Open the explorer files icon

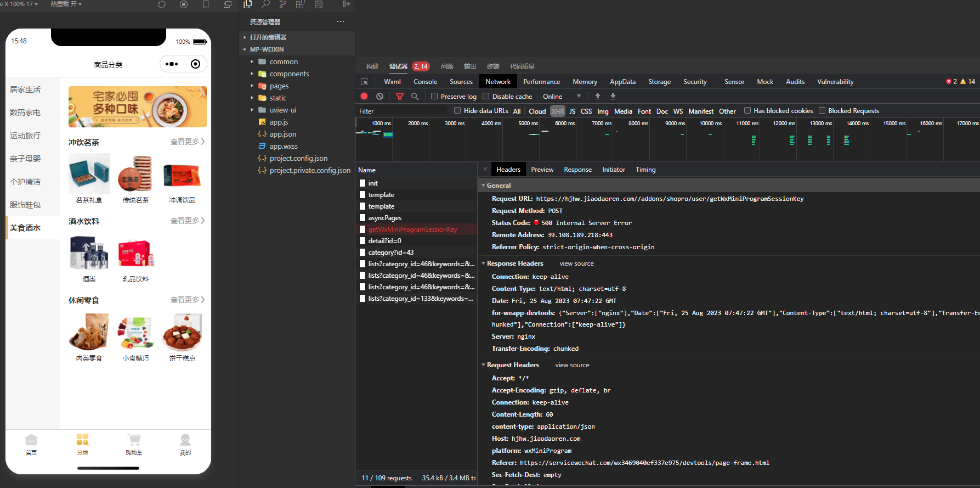pyautogui.click(x=248, y=4)
